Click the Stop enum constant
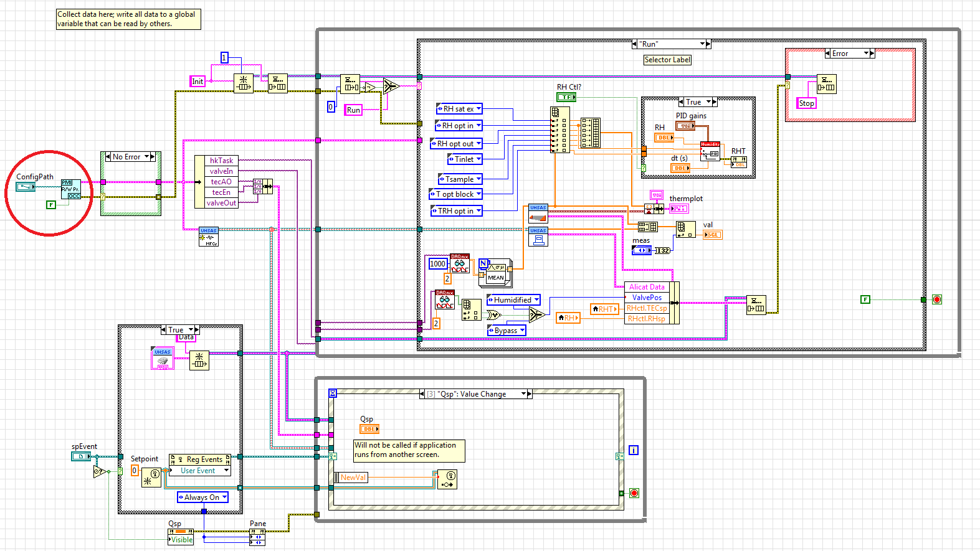The height and width of the screenshot is (551, 980). click(x=806, y=103)
